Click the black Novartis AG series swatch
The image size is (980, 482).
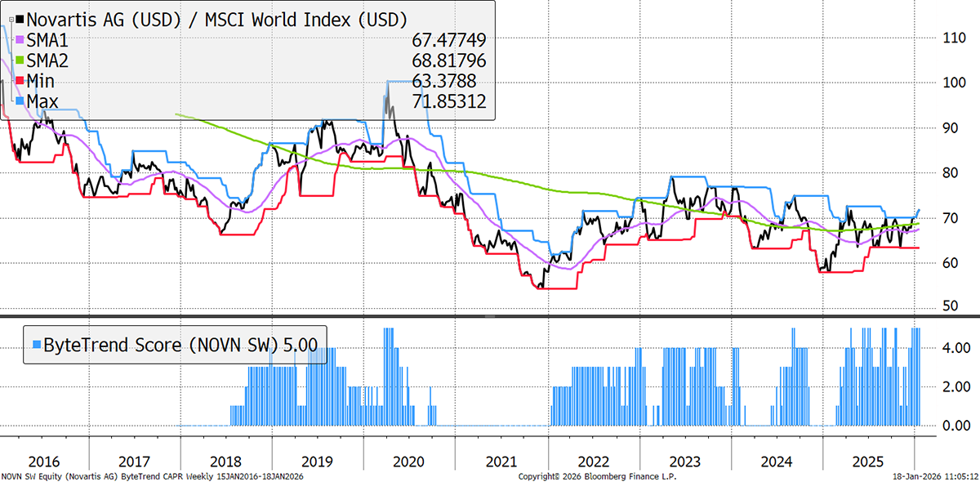click(20, 19)
